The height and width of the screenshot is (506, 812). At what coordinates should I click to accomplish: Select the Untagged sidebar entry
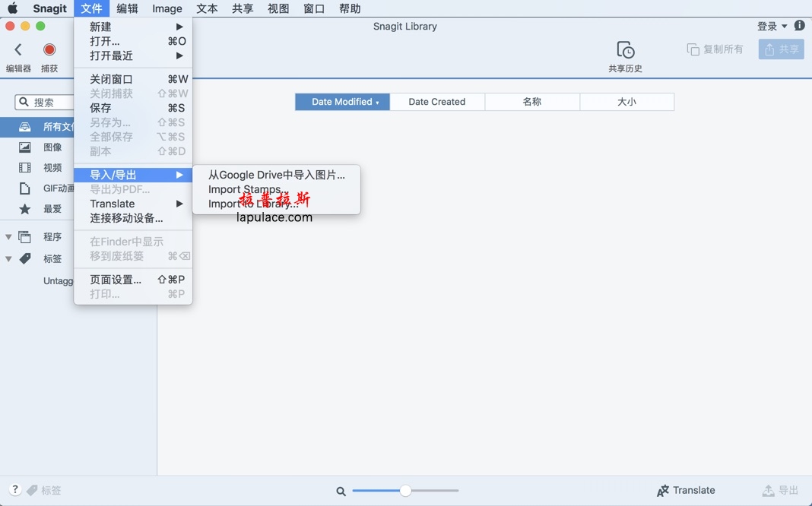point(58,281)
